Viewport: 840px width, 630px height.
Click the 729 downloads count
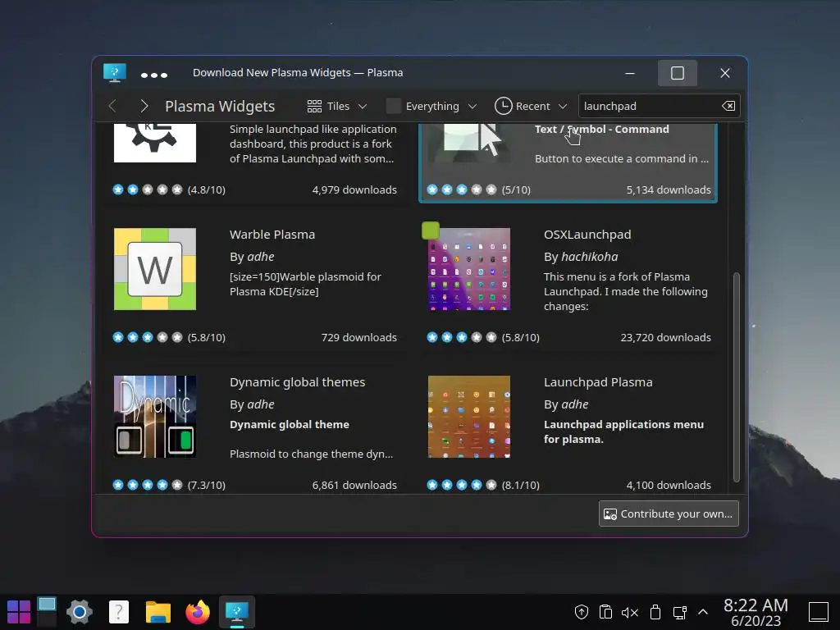coord(359,337)
